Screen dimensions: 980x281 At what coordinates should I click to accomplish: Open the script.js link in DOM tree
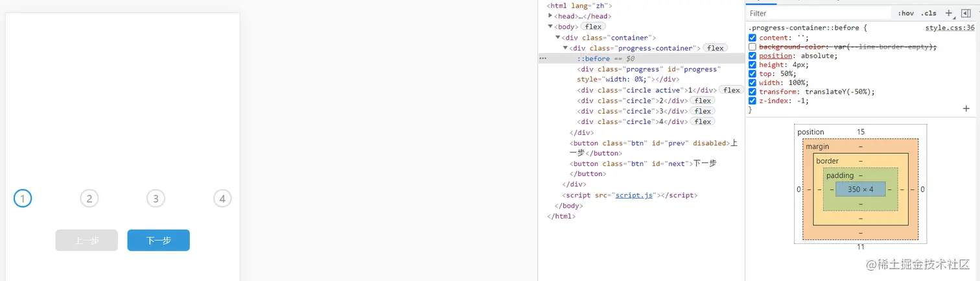tap(634, 195)
